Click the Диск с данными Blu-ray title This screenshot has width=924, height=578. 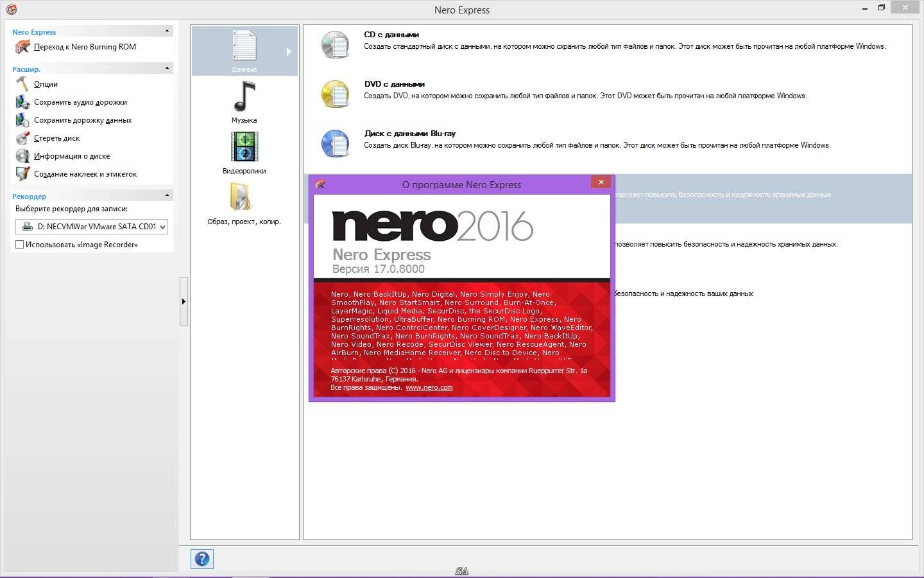click(409, 134)
